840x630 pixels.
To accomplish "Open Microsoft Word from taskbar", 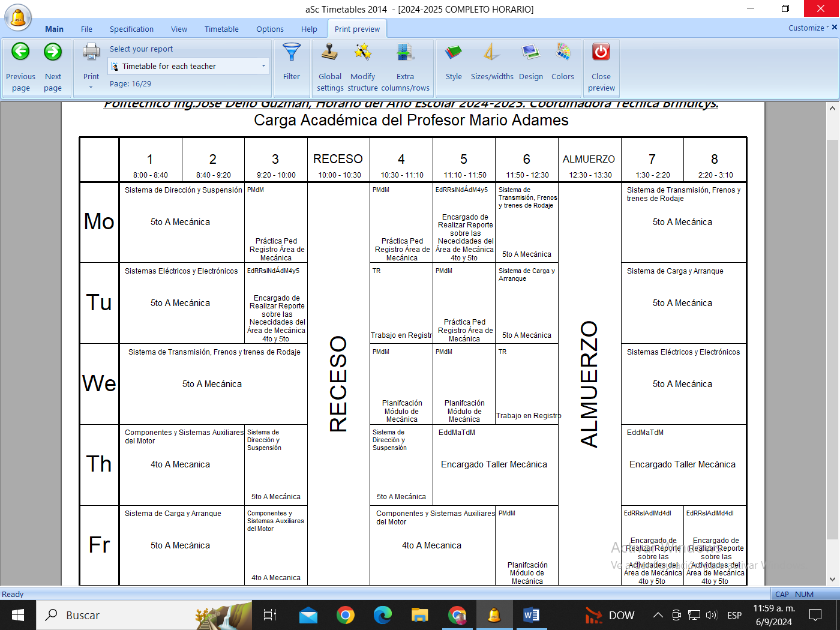I will (532, 615).
